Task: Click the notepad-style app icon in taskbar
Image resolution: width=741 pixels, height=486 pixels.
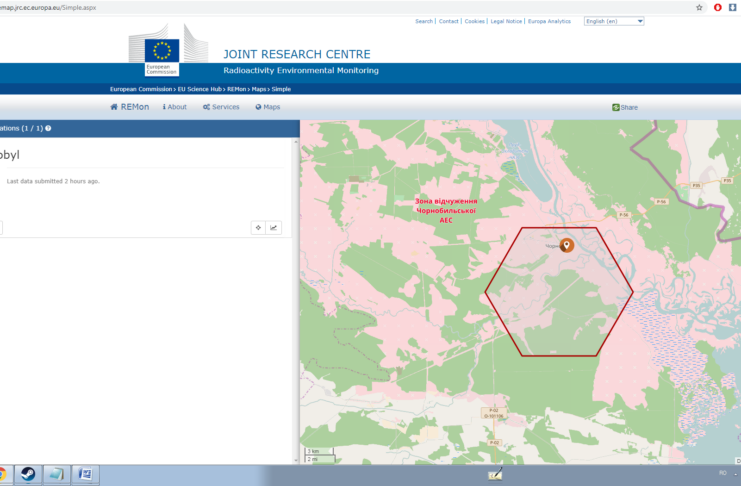Action: (57, 474)
